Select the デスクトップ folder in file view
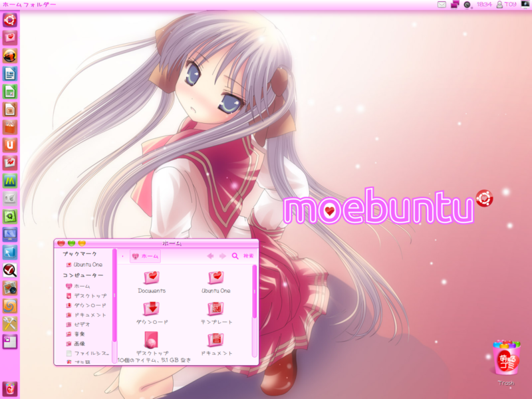 pyautogui.click(x=152, y=344)
